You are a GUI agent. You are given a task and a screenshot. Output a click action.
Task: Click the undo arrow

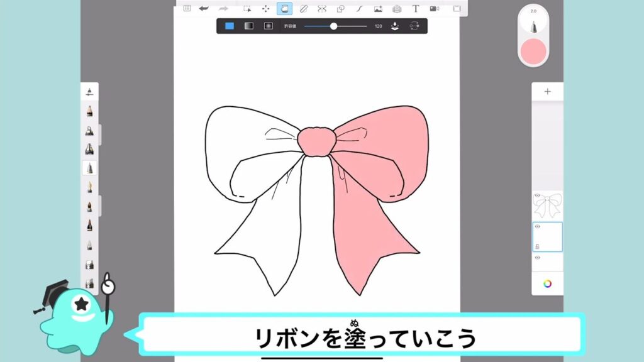click(x=204, y=9)
